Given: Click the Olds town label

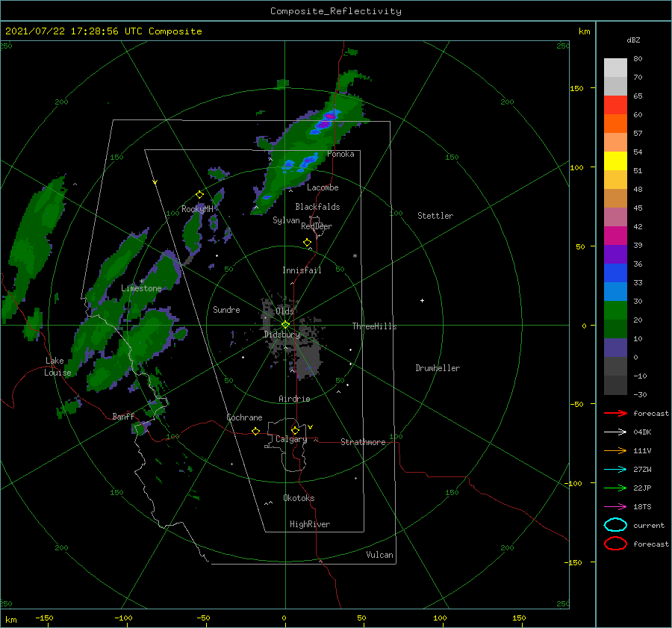Looking at the screenshot, I should 284,311.
